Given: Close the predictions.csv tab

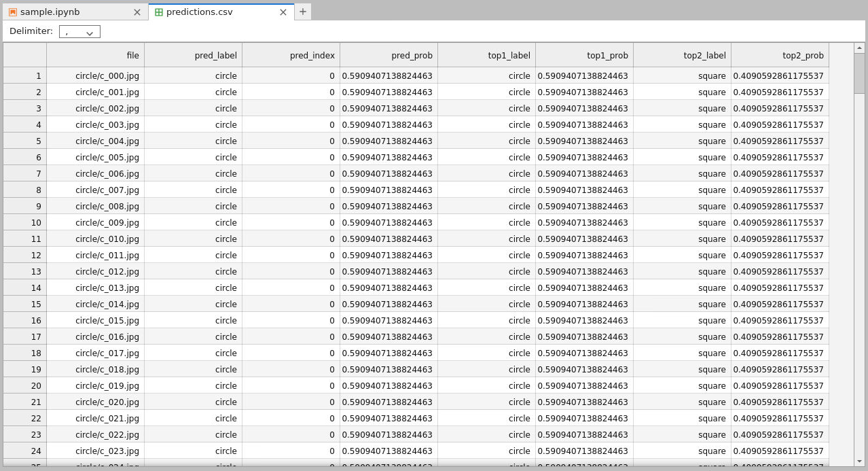Looking at the screenshot, I should point(283,12).
